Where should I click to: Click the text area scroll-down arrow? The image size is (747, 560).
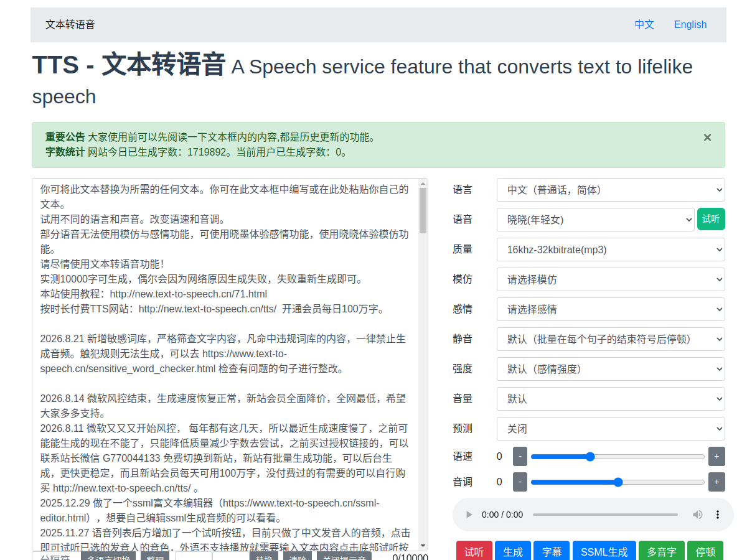423,546
